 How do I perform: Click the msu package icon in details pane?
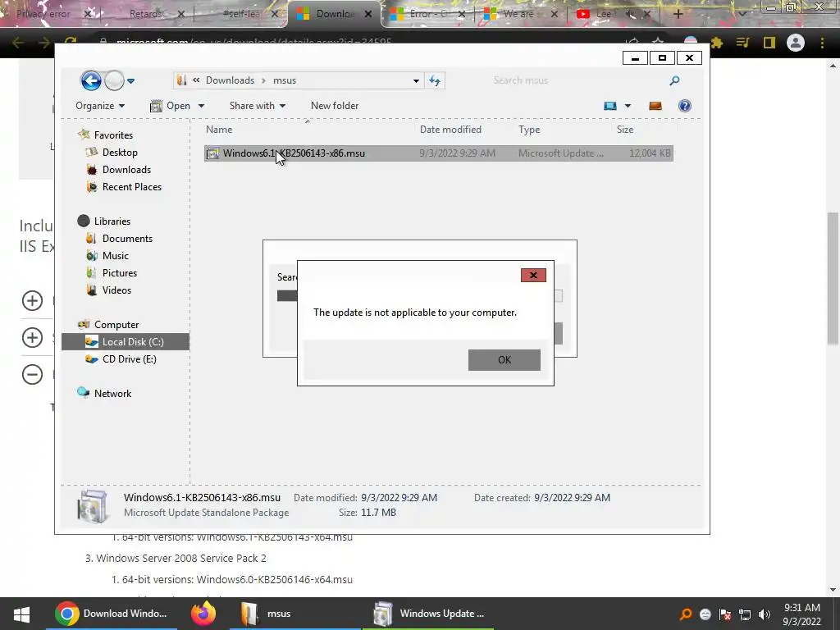click(92, 505)
